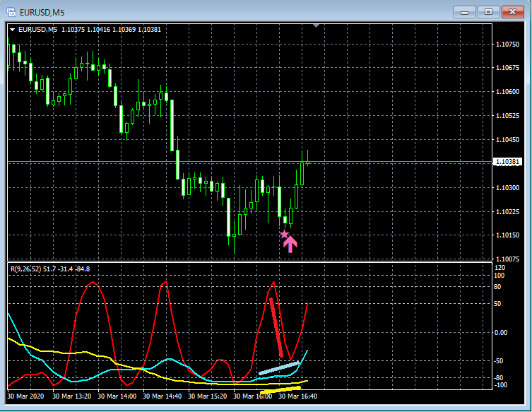Click the chart shift marker triangle at top
The image size is (532, 412).
click(x=316, y=25)
